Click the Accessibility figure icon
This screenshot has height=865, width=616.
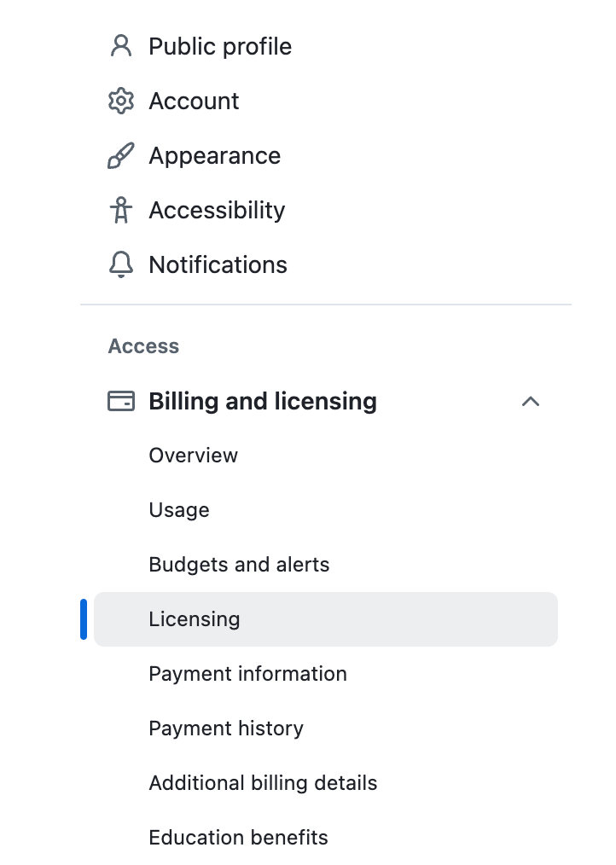coord(121,210)
